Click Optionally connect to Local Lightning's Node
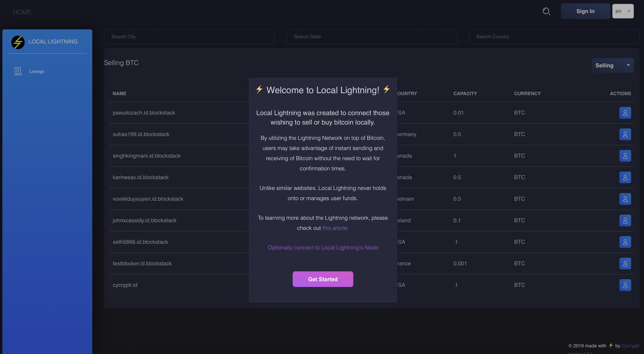 coord(323,248)
